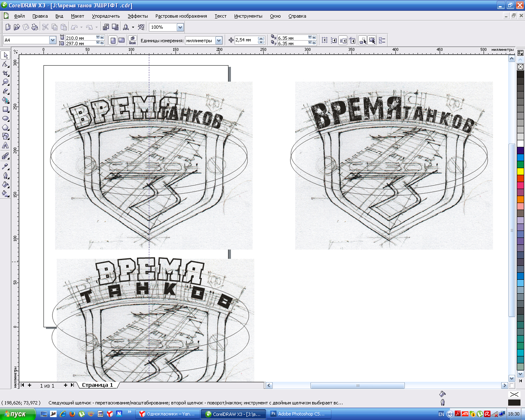This screenshot has height=420, width=525.
Task: Click the Application launcher icon
Action: (126, 27)
